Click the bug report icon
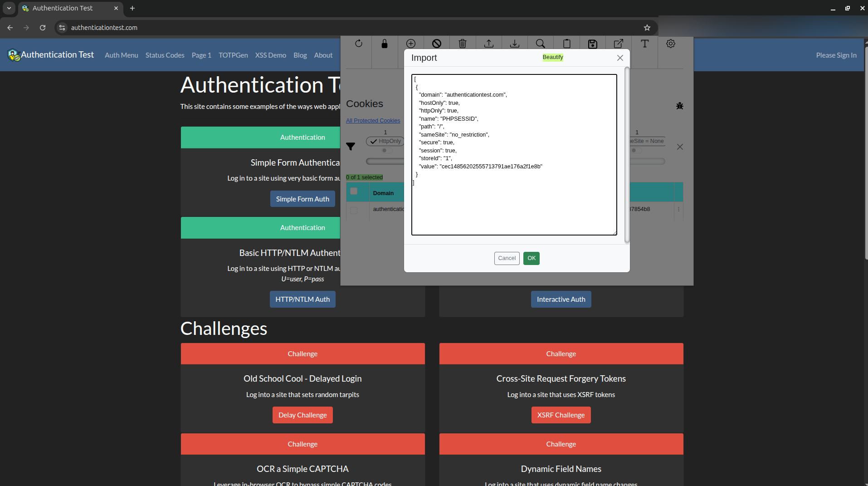The image size is (868, 486). click(x=679, y=106)
